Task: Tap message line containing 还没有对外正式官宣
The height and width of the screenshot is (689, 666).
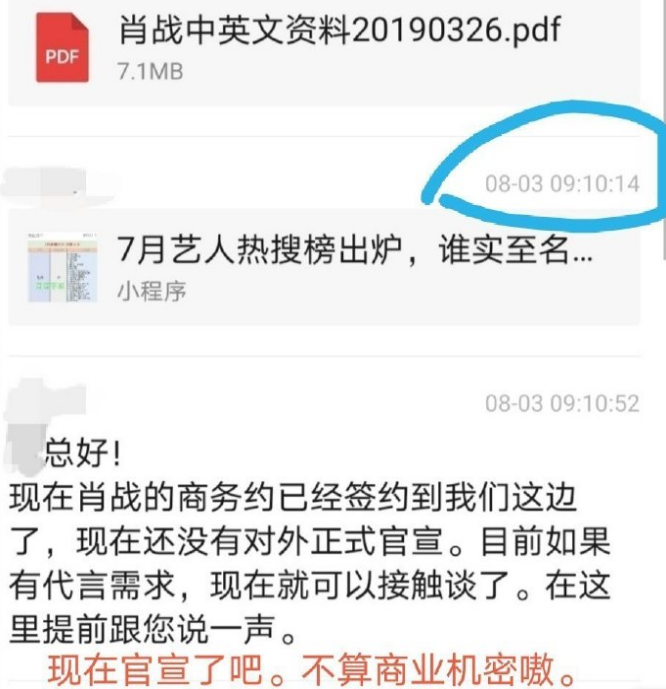Action: tap(310, 541)
